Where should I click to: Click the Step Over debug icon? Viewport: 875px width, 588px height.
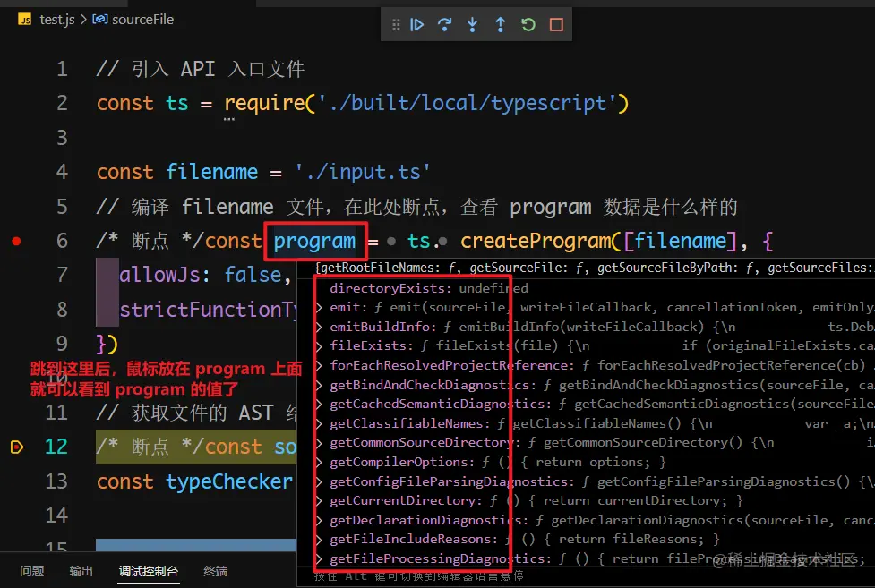pos(445,24)
